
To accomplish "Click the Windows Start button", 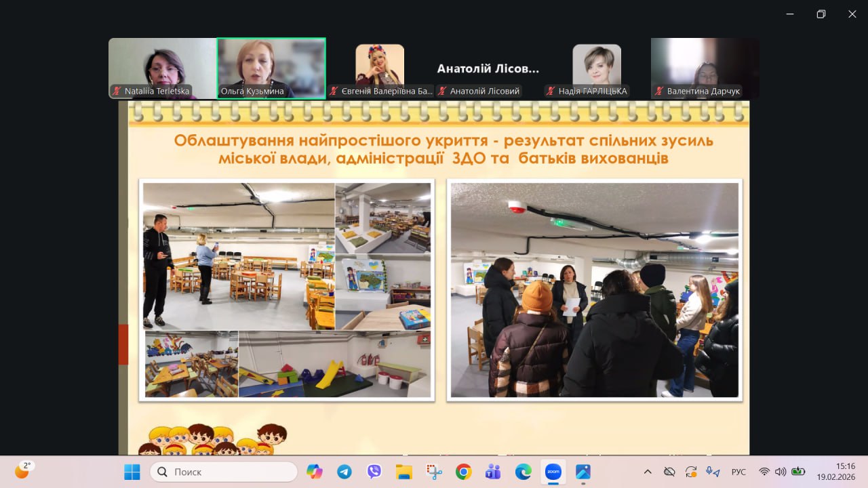I will click(132, 472).
